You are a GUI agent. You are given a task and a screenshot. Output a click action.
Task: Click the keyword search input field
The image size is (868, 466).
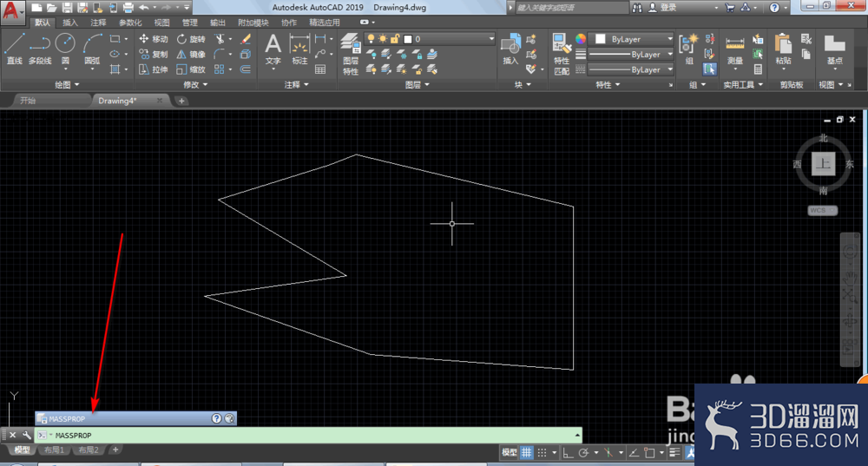571,8
